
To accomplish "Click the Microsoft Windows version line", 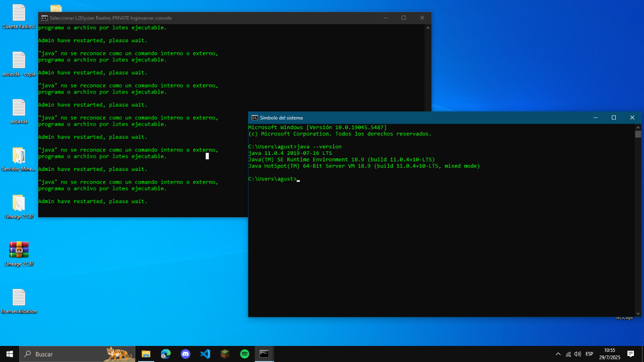I will (317, 128).
